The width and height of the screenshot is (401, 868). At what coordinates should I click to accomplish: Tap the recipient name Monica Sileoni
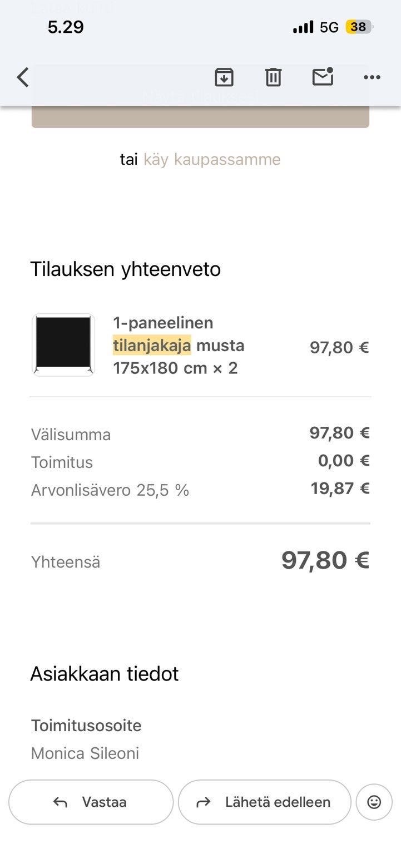[x=85, y=753]
